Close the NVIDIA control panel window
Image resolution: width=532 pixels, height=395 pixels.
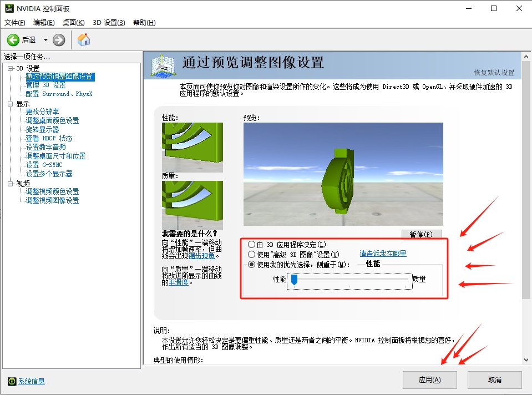(x=519, y=8)
